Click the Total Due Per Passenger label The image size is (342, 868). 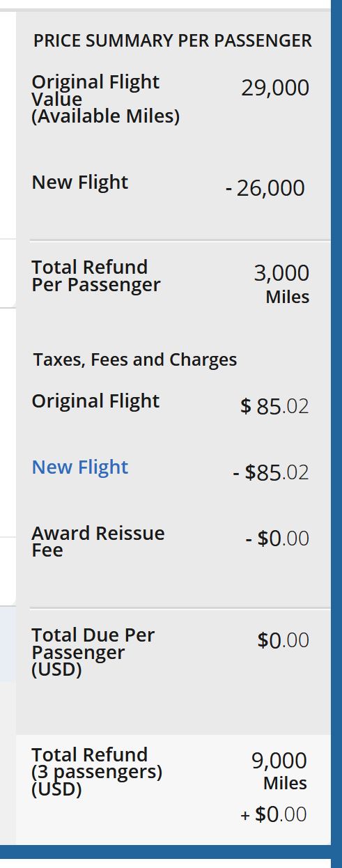tap(93, 652)
